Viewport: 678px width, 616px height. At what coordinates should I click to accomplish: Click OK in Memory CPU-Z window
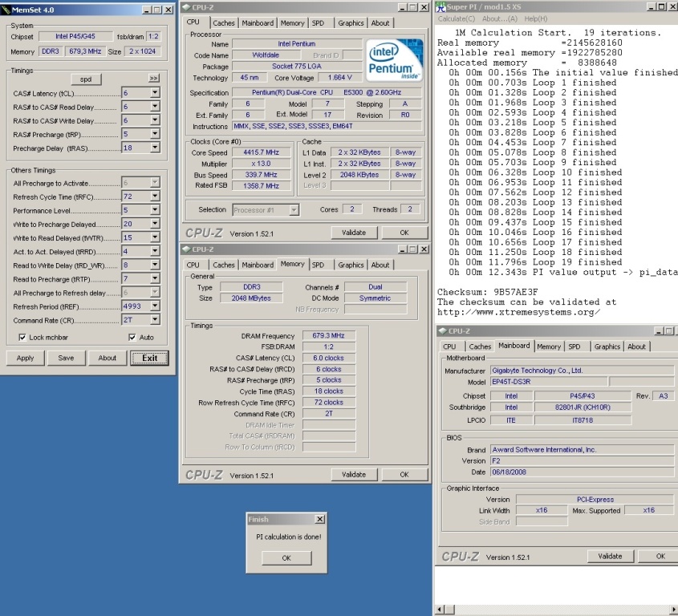pos(404,475)
